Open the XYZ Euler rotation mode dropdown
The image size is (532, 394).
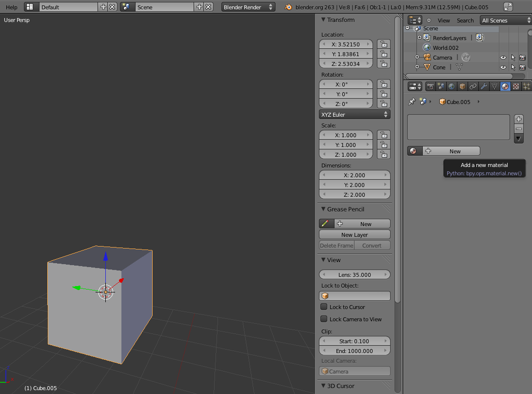point(355,115)
